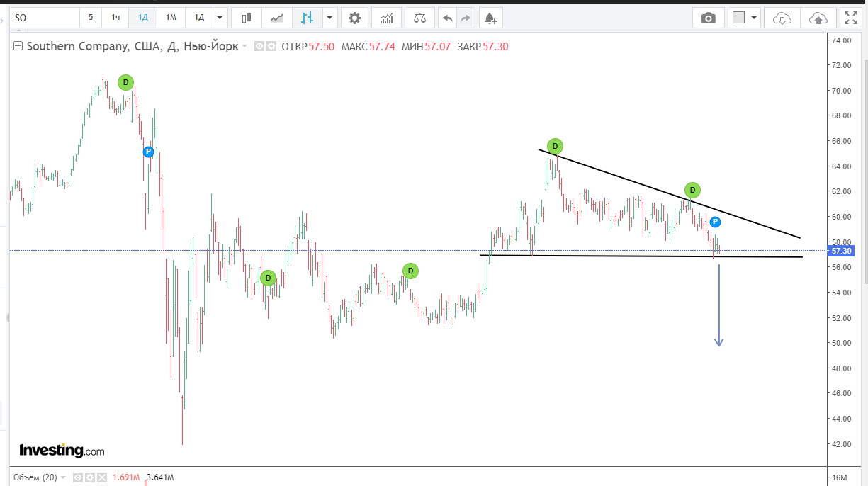Screen dimensions: 868x486
Task: Select the horizontal support line at 57
Action: click(641, 256)
